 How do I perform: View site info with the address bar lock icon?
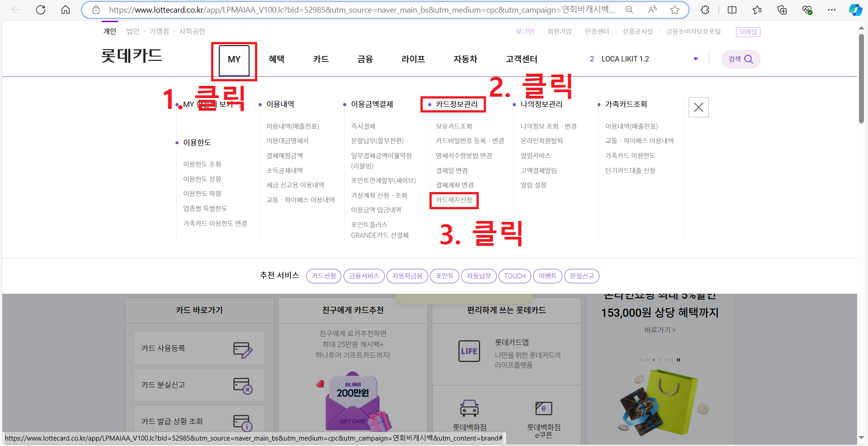coord(96,9)
